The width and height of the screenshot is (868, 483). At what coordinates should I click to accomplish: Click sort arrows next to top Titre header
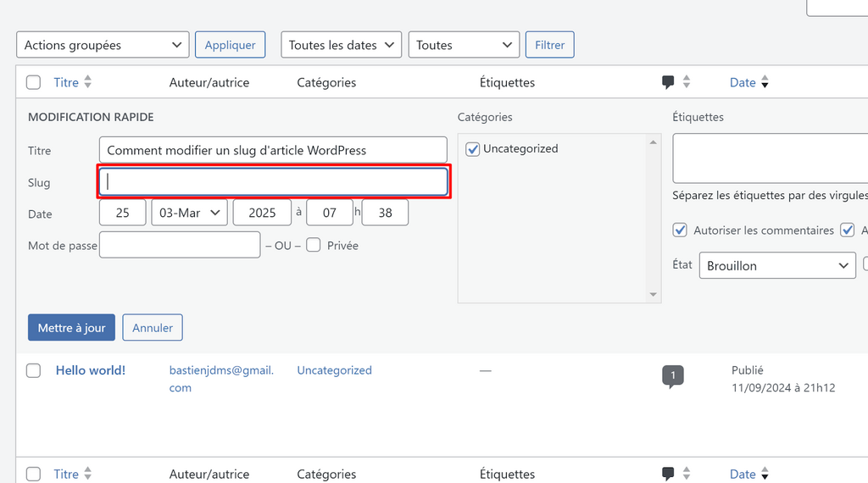pos(88,82)
